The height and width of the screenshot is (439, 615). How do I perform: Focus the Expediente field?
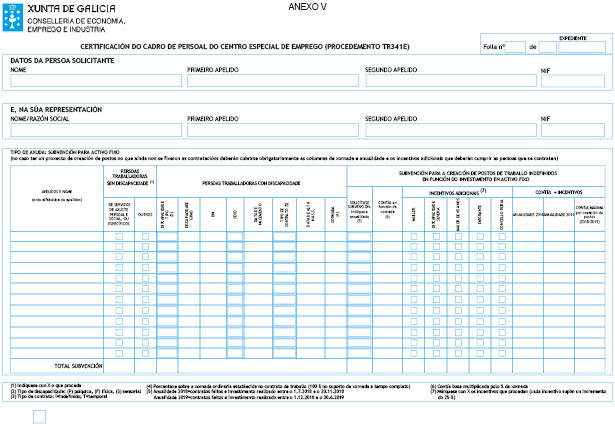pyautogui.click(x=585, y=47)
